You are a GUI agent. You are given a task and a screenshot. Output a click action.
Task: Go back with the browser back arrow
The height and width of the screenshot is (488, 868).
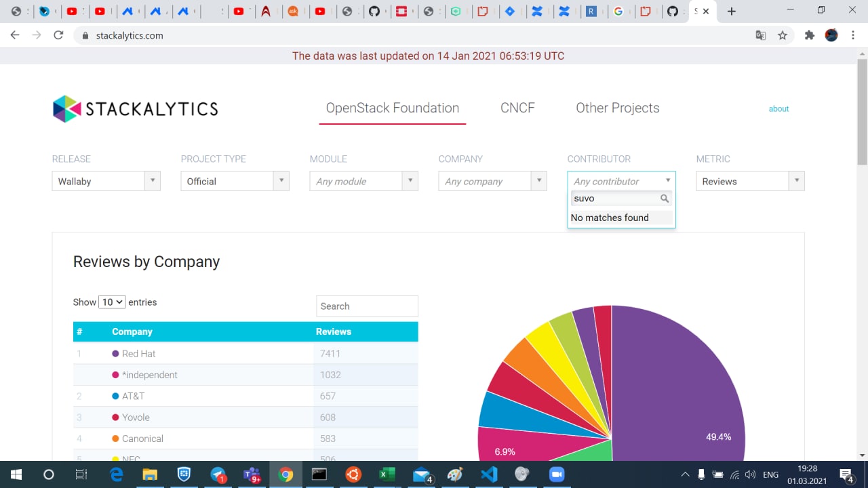click(x=15, y=35)
